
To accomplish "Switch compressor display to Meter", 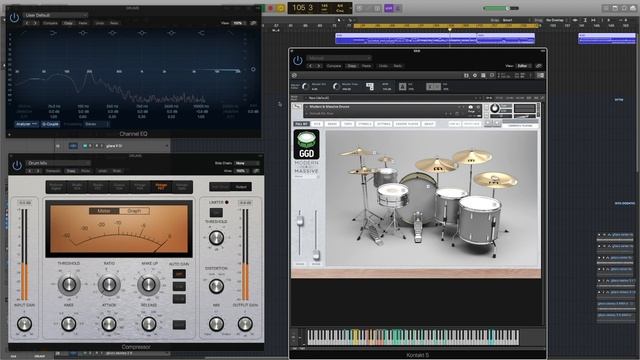I will click(104, 211).
